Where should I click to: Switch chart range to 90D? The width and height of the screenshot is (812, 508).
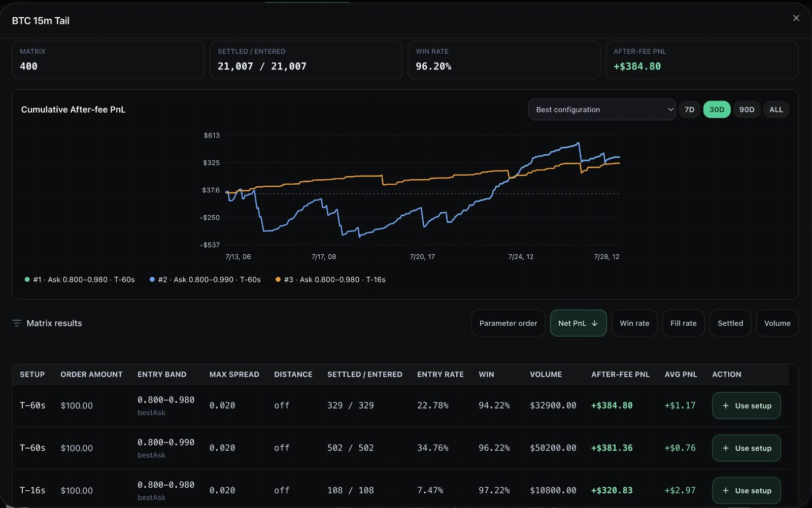[x=747, y=110]
